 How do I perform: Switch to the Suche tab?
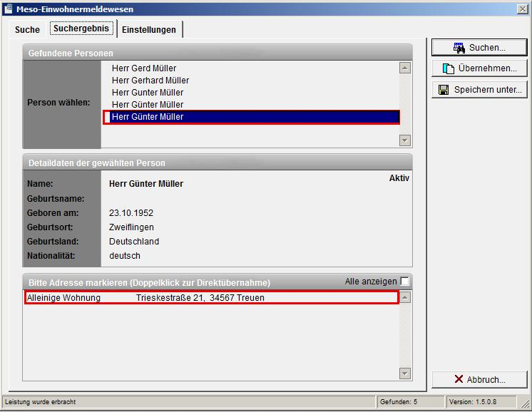27,30
